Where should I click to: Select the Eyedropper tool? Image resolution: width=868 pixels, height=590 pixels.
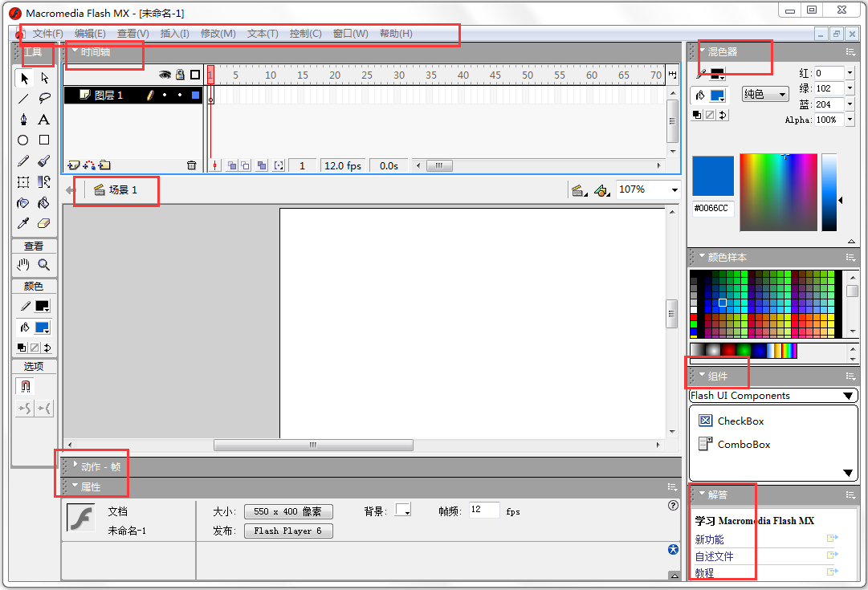click(x=23, y=224)
